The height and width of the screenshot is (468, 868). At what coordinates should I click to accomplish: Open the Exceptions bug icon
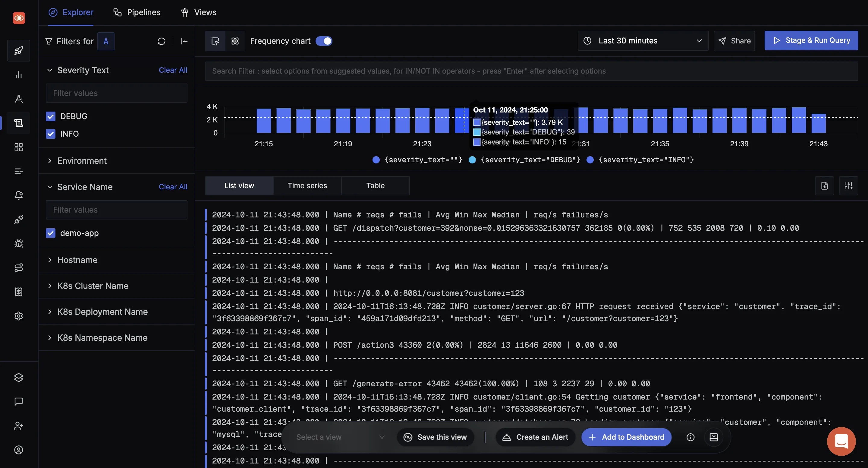pos(19,243)
